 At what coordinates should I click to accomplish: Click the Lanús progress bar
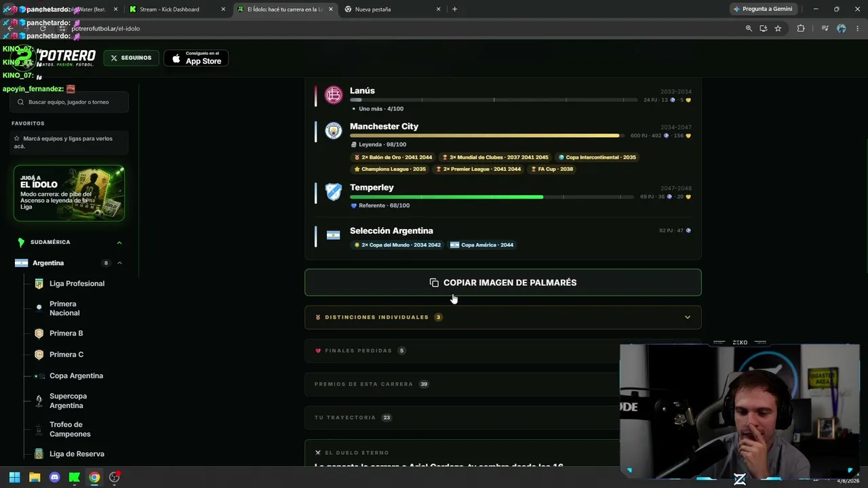494,100
